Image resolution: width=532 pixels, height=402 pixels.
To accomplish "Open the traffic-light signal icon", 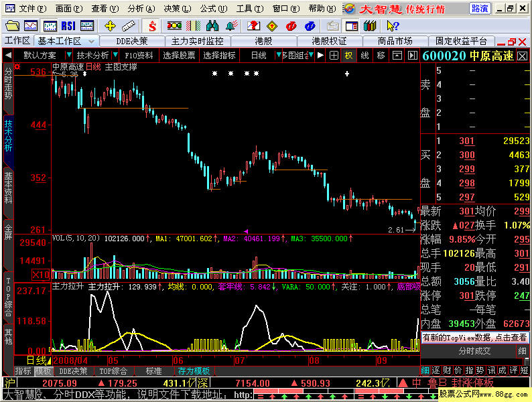I will 174,25.
